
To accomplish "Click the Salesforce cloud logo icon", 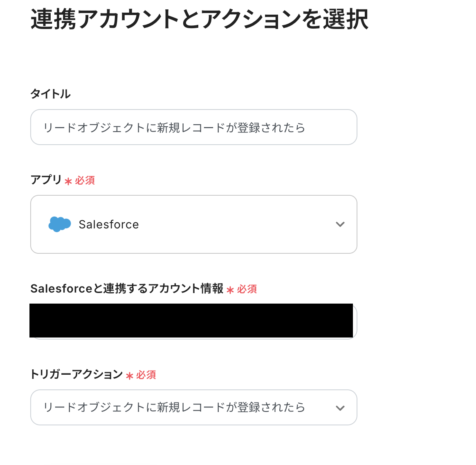I will click(60, 224).
